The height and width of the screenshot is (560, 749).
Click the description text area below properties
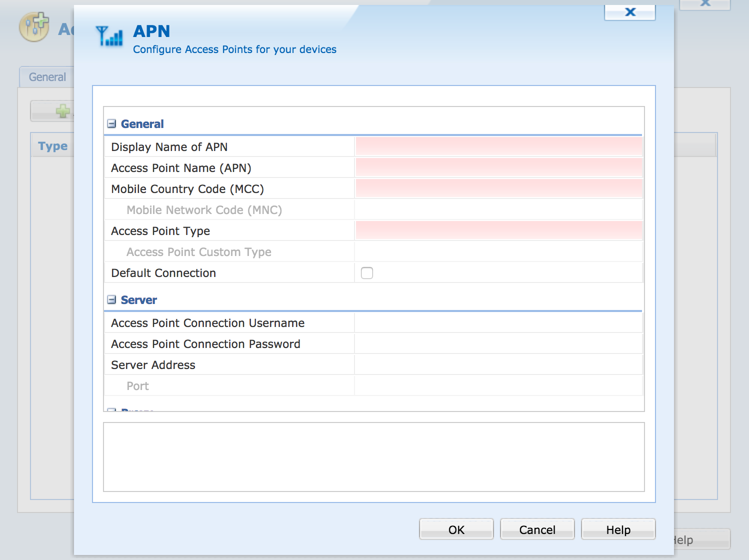click(373, 457)
